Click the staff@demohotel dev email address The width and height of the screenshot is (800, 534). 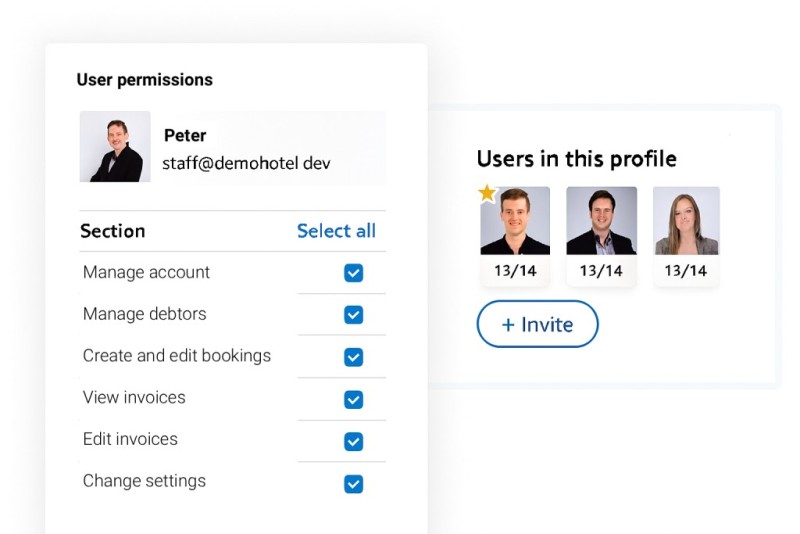point(246,163)
